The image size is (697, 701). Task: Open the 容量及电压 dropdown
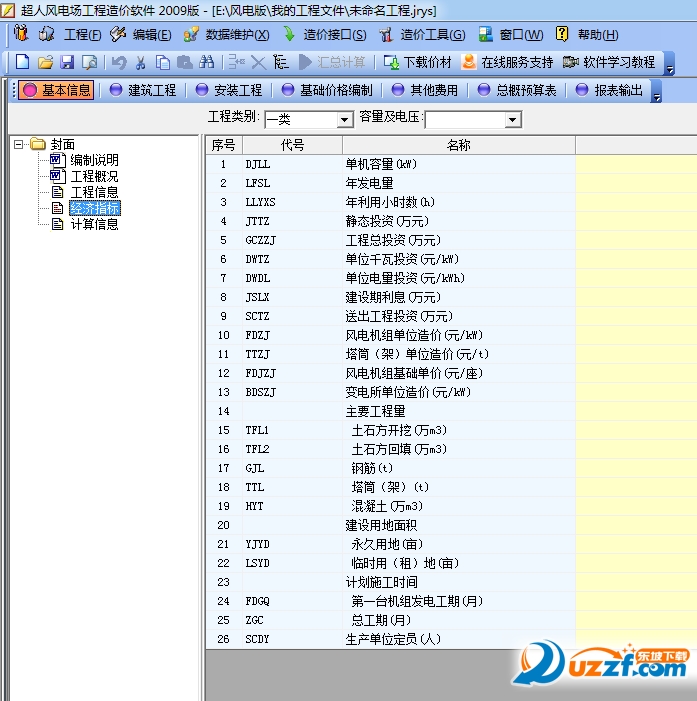click(512, 119)
